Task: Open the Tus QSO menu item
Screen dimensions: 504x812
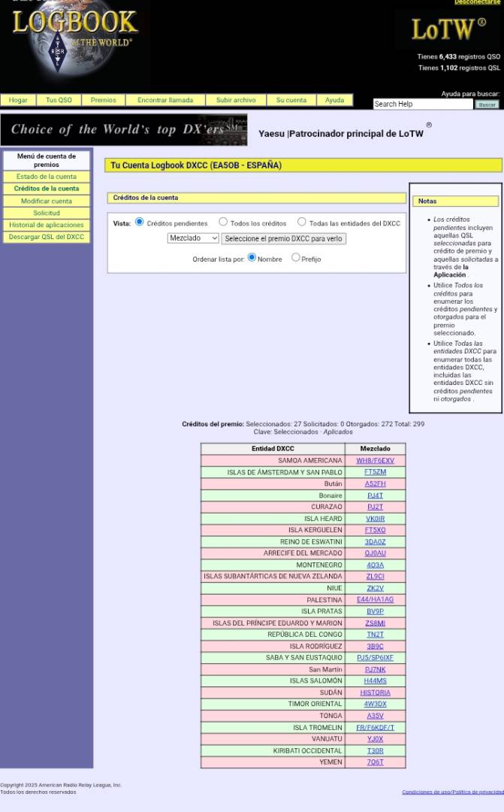Action: [59, 100]
